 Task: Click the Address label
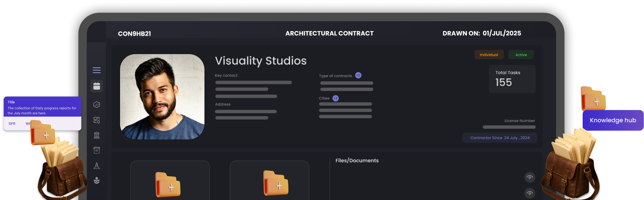(x=223, y=104)
